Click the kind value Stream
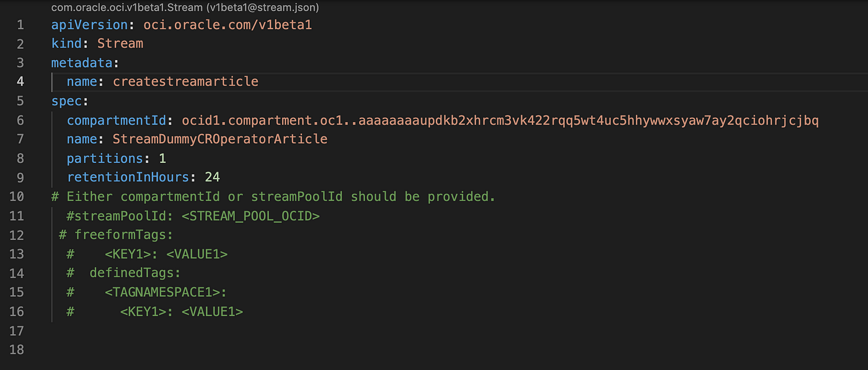Image resolution: width=868 pixels, height=370 pixels. [x=120, y=44]
